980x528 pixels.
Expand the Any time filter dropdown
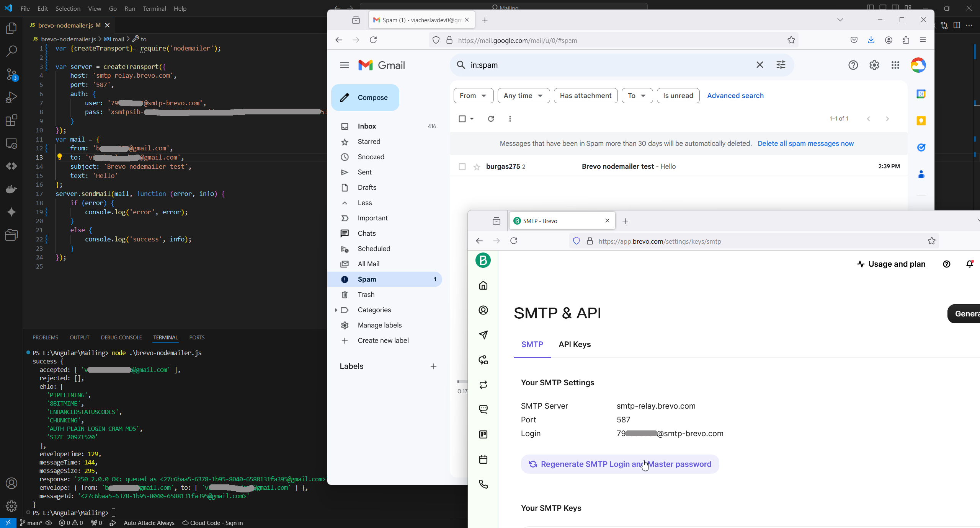523,96
